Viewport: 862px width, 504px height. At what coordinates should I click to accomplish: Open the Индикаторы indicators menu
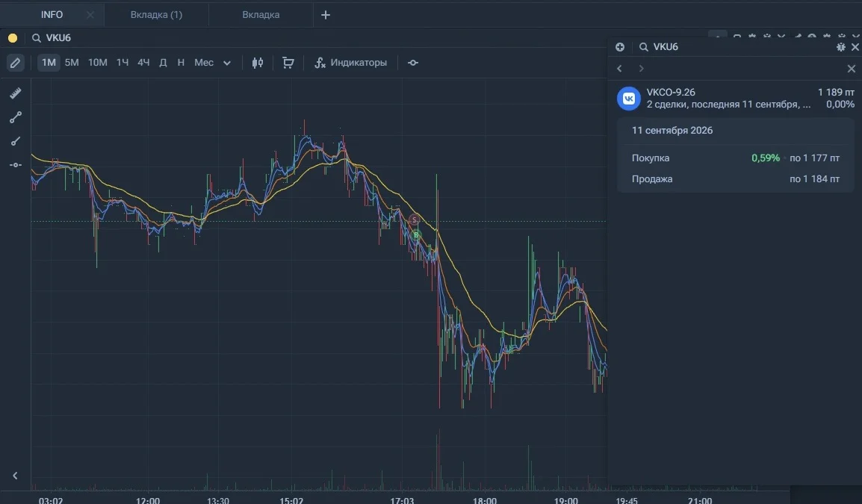click(351, 63)
